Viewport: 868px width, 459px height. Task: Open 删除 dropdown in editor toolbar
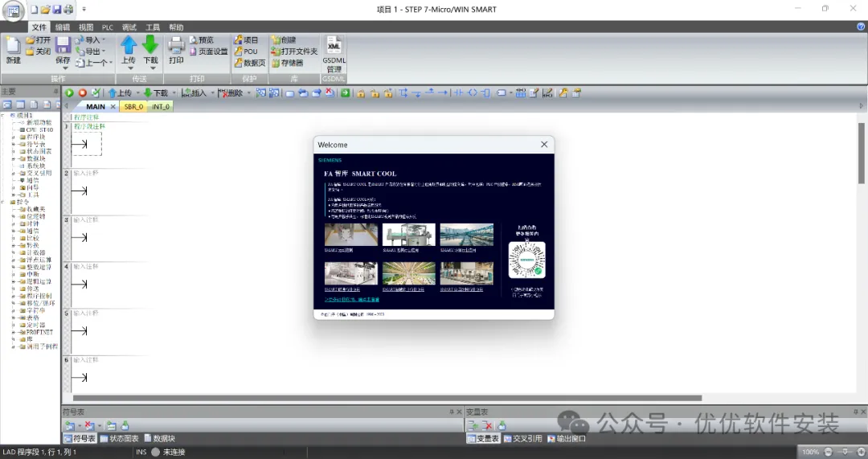pyautogui.click(x=248, y=93)
